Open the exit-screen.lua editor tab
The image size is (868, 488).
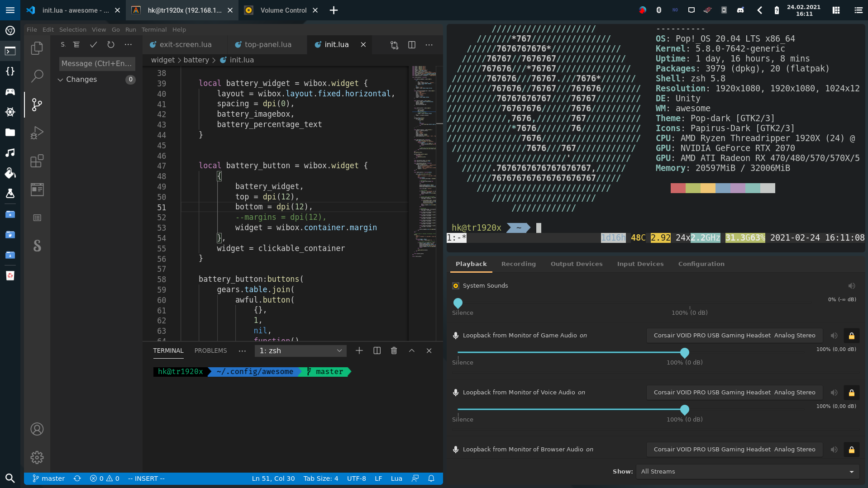click(x=186, y=45)
